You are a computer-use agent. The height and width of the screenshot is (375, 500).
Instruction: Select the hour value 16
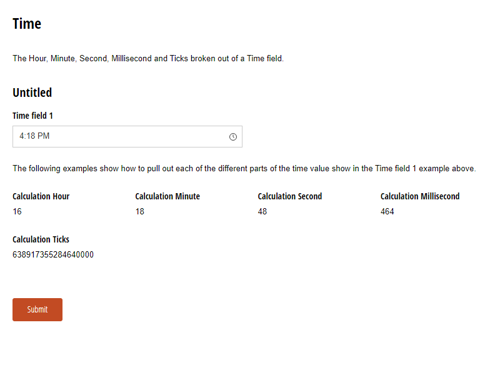pos(17,211)
